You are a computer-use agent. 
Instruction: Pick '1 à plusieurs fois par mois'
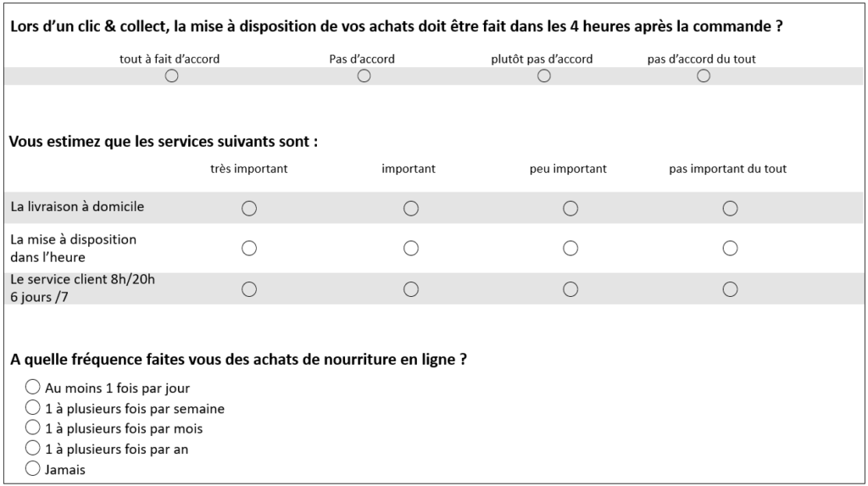(34, 427)
